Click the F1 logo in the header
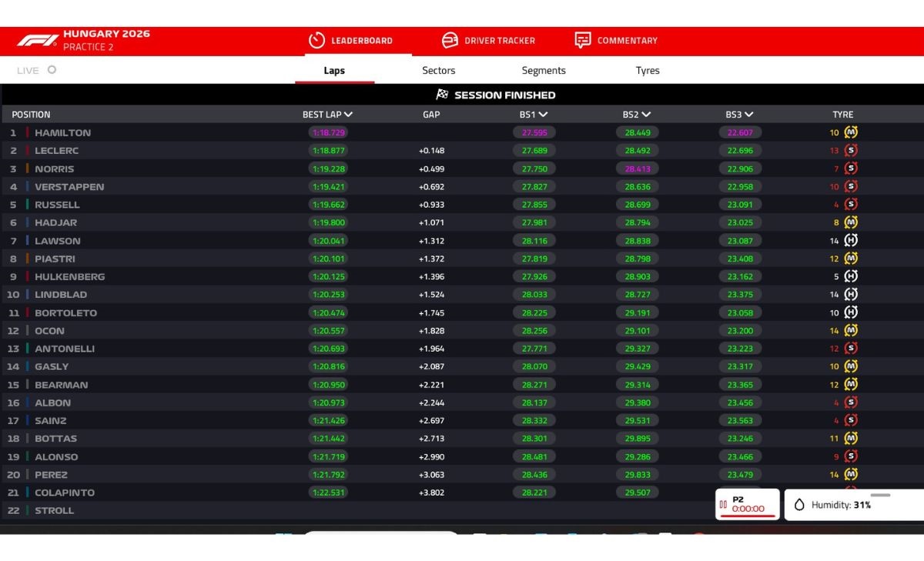Image resolution: width=924 pixels, height=561 pixels. tap(37, 40)
